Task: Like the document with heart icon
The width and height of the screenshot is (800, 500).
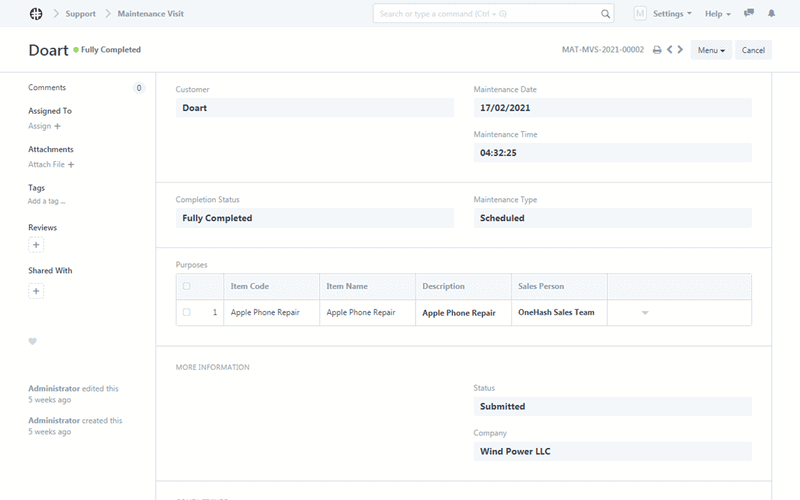Action: 32,341
